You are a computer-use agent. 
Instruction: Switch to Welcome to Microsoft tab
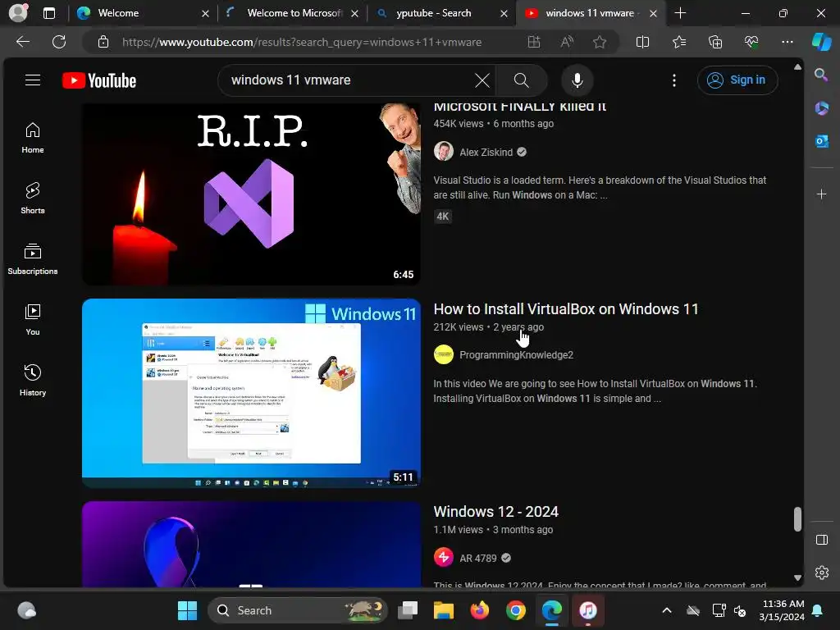click(293, 13)
